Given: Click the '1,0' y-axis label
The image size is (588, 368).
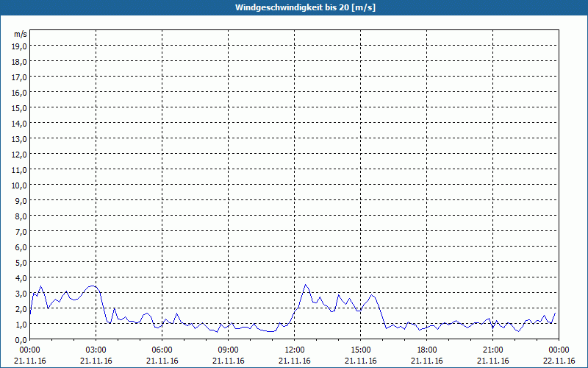Looking at the screenshot, I should (x=22, y=325).
